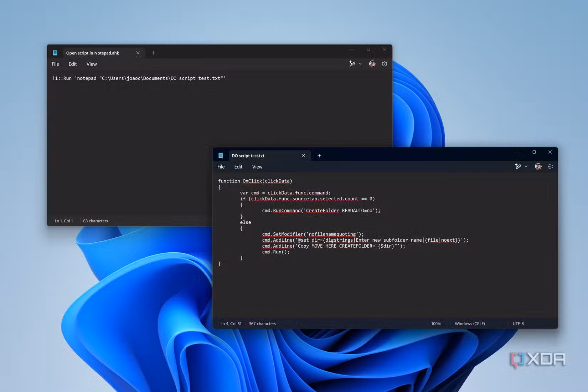588x392 pixels.
Task: Click the Copilot rewrite icon in front window
Action: click(518, 166)
